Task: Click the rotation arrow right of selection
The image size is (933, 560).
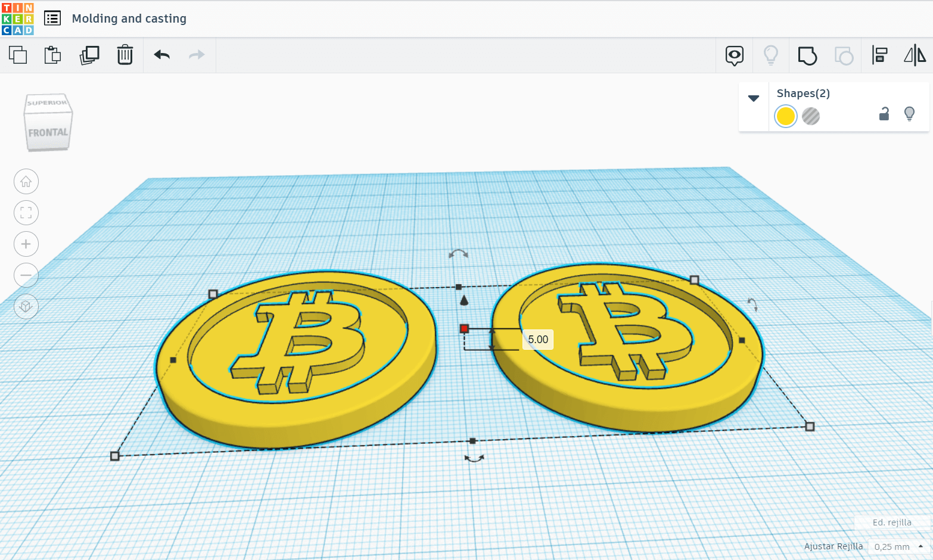Action: click(x=752, y=305)
